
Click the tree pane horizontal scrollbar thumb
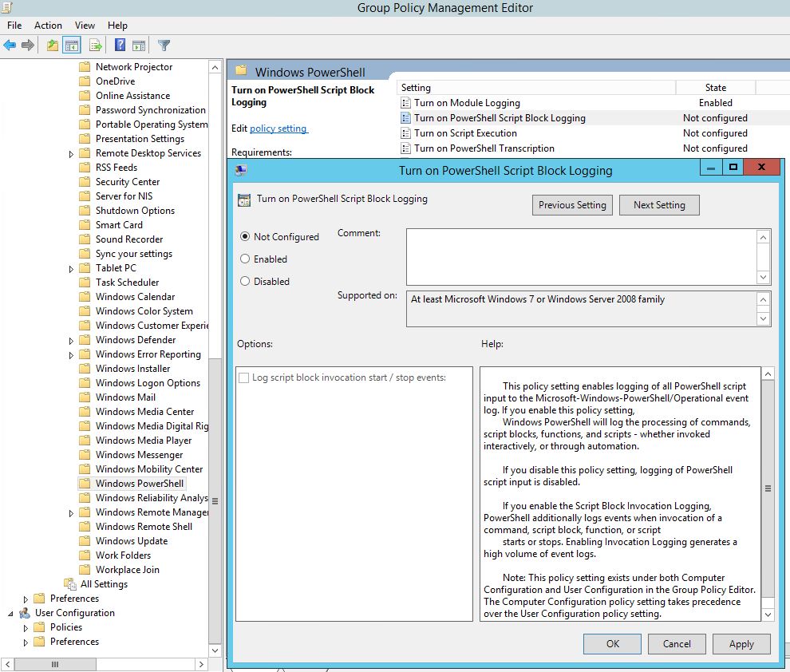(x=55, y=665)
